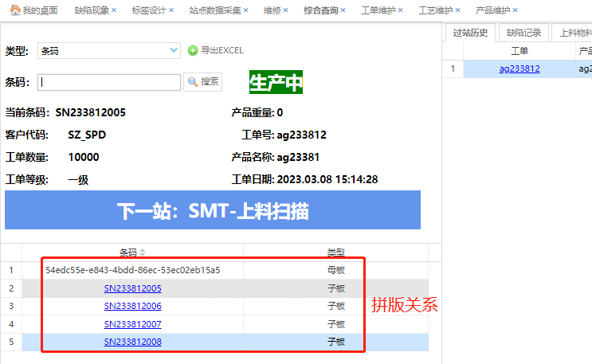Open the 类型 dropdown list
This screenshot has height=364, width=592.
[x=174, y=51]
